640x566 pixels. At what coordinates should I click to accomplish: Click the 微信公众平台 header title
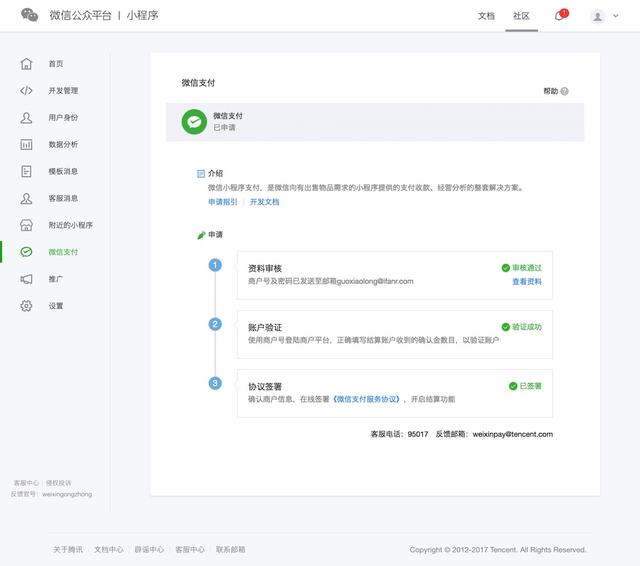[80, 16]
